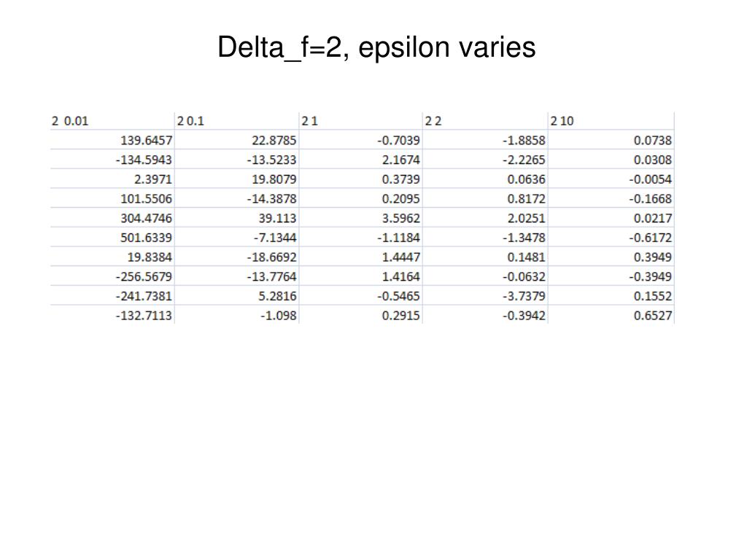Click the cell containing 39.113
The image size is (747, 560).
[x=237, y=217]
